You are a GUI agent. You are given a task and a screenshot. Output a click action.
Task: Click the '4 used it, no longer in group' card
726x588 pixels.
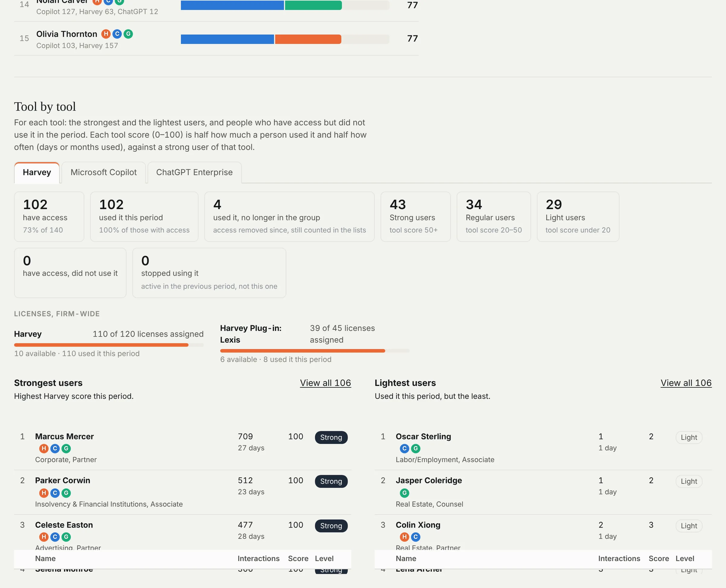point(289,217)
